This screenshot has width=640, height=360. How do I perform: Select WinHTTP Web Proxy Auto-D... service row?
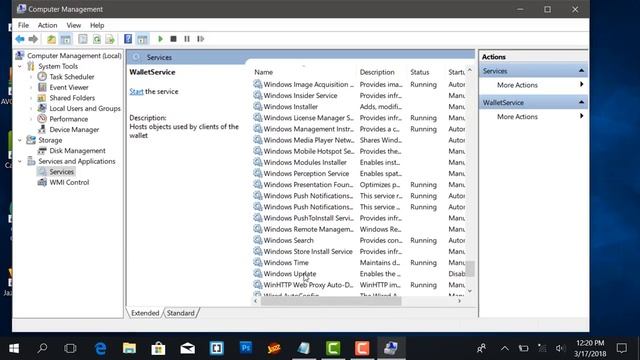pos(359,285)
